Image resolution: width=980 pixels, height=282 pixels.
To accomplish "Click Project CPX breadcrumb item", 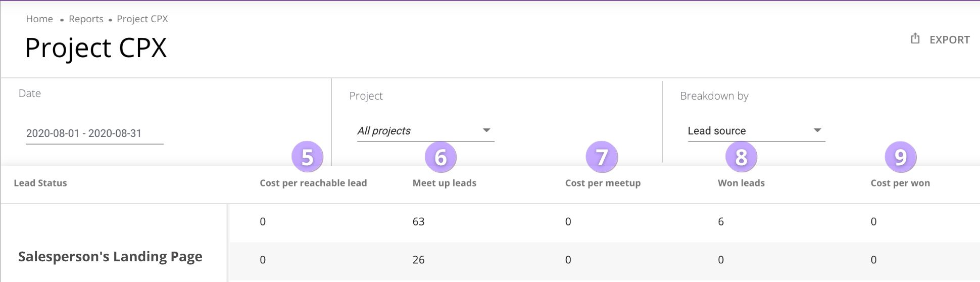I will (142, 19).
